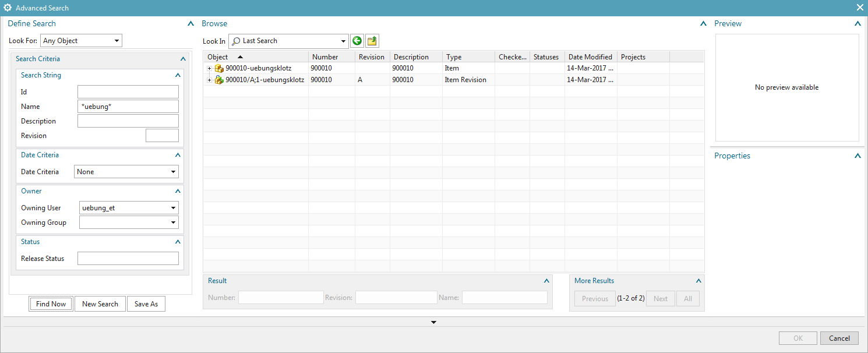Collapse the Search String group
Image resolution: width=868 pixels, height=353 pixels.
178,75
